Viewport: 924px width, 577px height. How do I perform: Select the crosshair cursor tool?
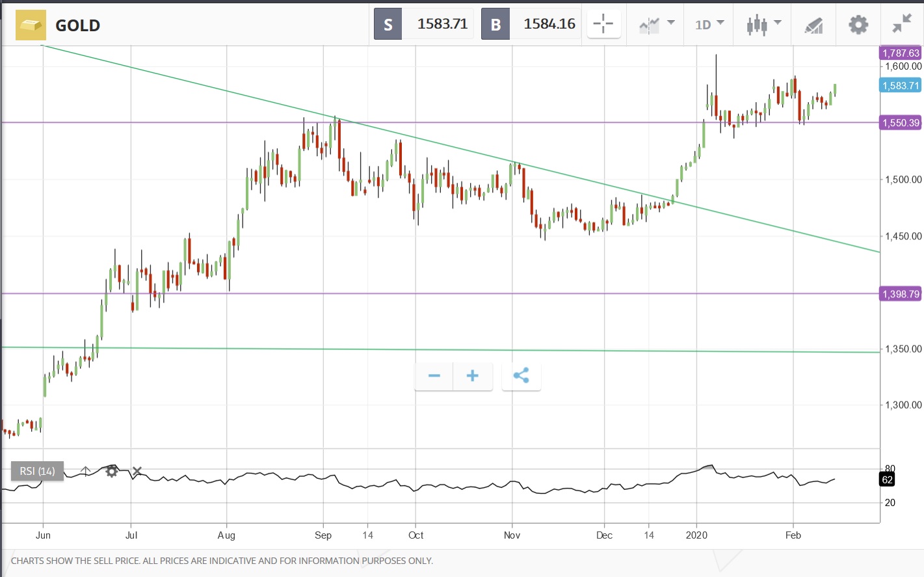coord(603,24)
